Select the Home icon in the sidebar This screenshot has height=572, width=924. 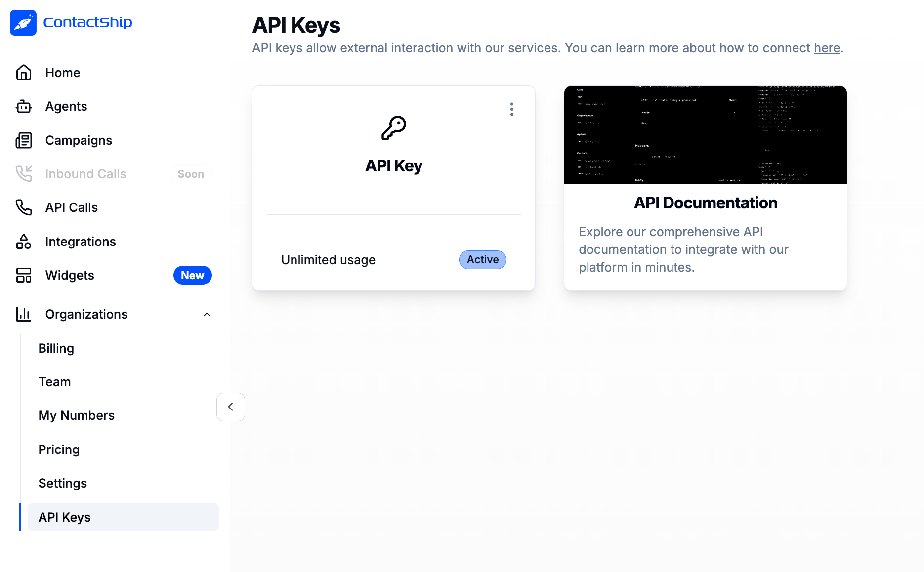point(23,72)
